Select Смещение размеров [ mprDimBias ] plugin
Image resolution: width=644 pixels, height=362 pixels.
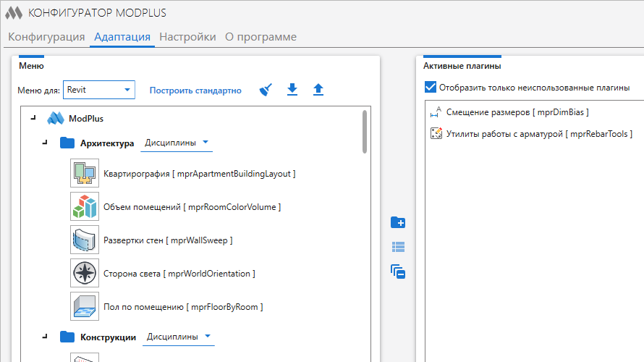(x=517, y=111)
